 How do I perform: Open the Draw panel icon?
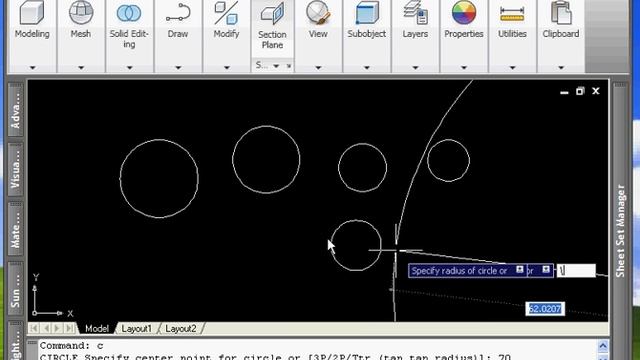pos(178,13)
